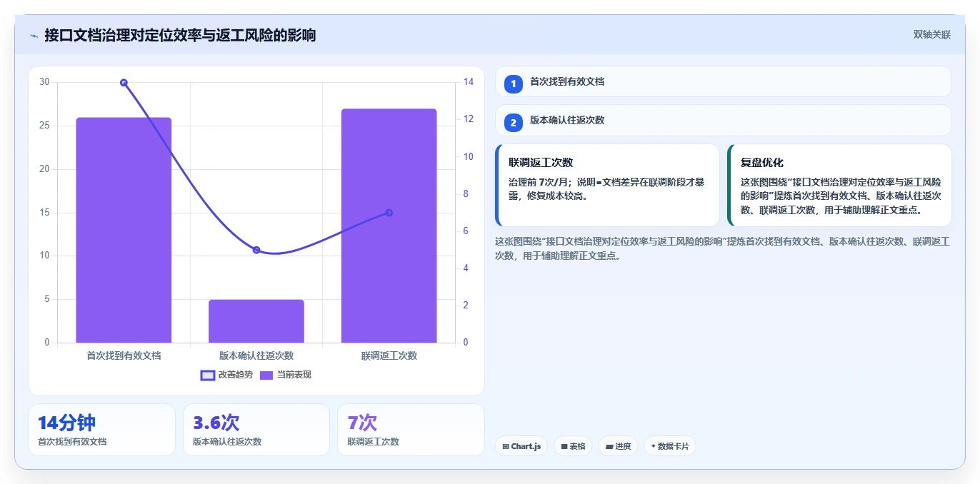Click the 进度 tag chip
The image size is (980, 484).
point(618,446)
